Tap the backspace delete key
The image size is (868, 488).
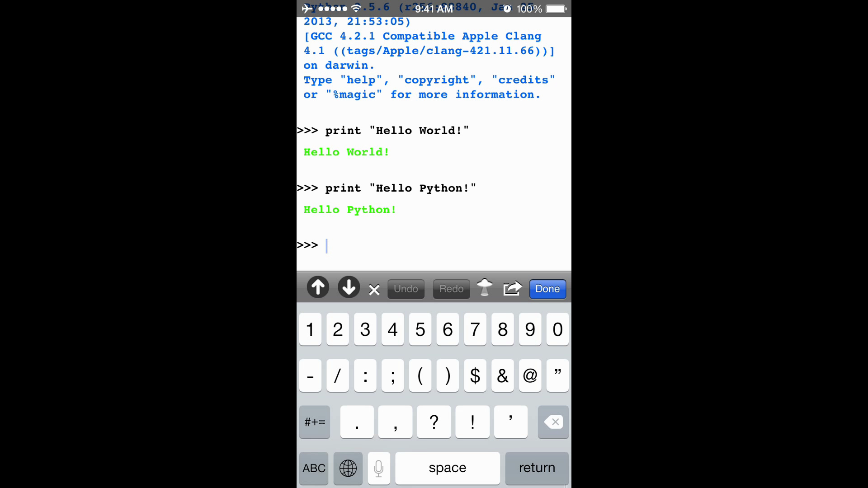552,421
